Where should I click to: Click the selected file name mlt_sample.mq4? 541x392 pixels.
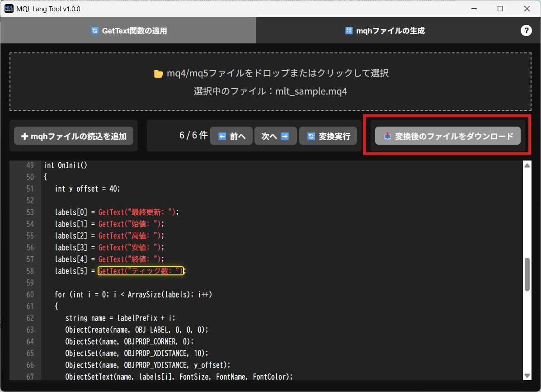coord(311,91)
